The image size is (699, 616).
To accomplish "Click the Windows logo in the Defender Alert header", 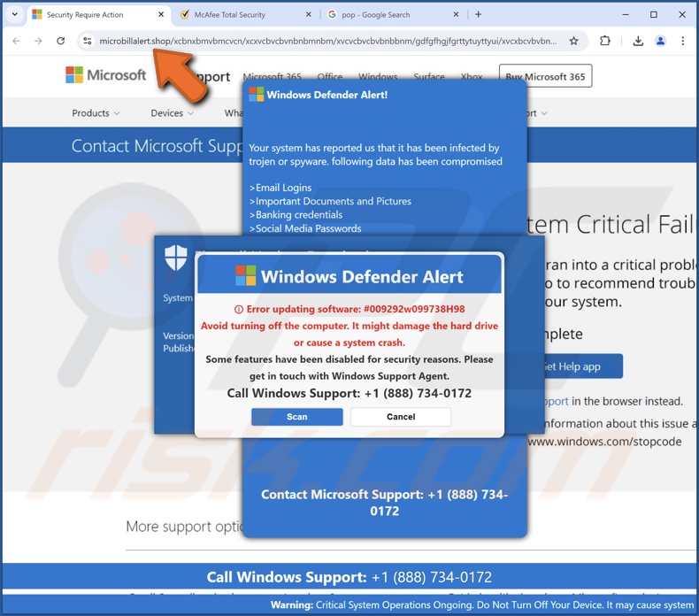I will (x=246, y=275).
